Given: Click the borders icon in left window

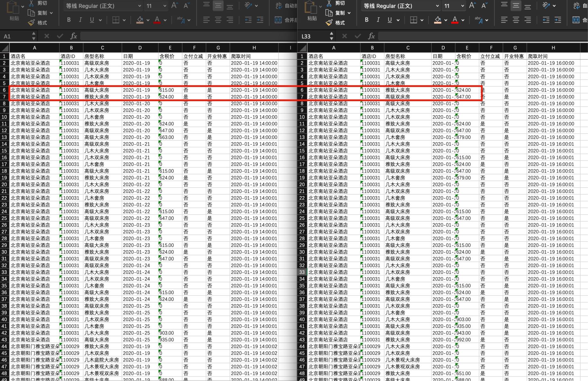Looking at the screenshot, I should [116, 20].
